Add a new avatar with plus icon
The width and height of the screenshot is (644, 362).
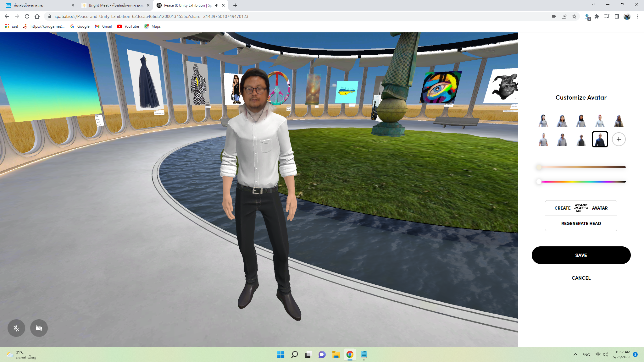[x=619, y=139]
